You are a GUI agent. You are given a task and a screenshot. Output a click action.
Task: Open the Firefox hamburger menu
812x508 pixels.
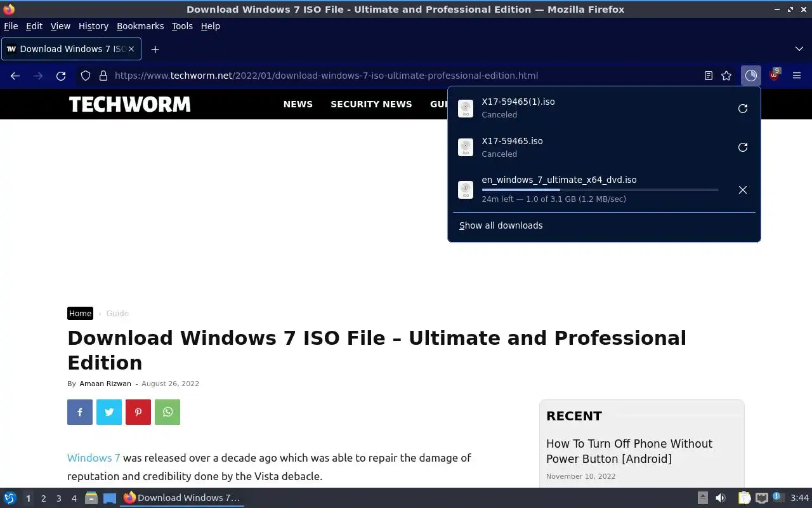point(797,76)
